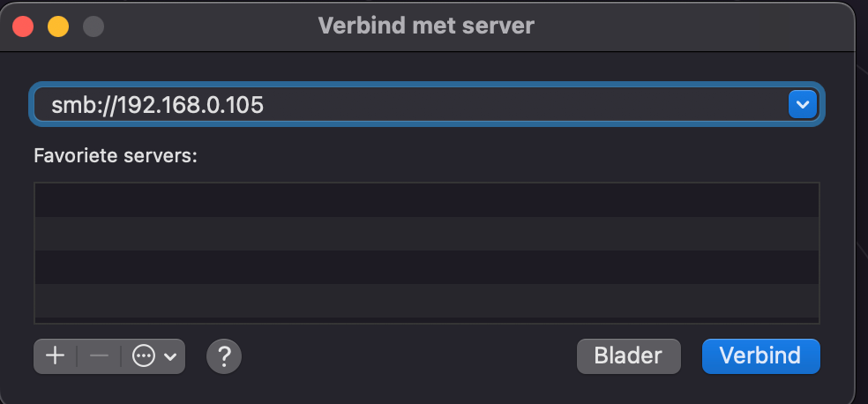Open help with the question mark button
The width and height of the screenshot is (868, 404).
(224, 356)
